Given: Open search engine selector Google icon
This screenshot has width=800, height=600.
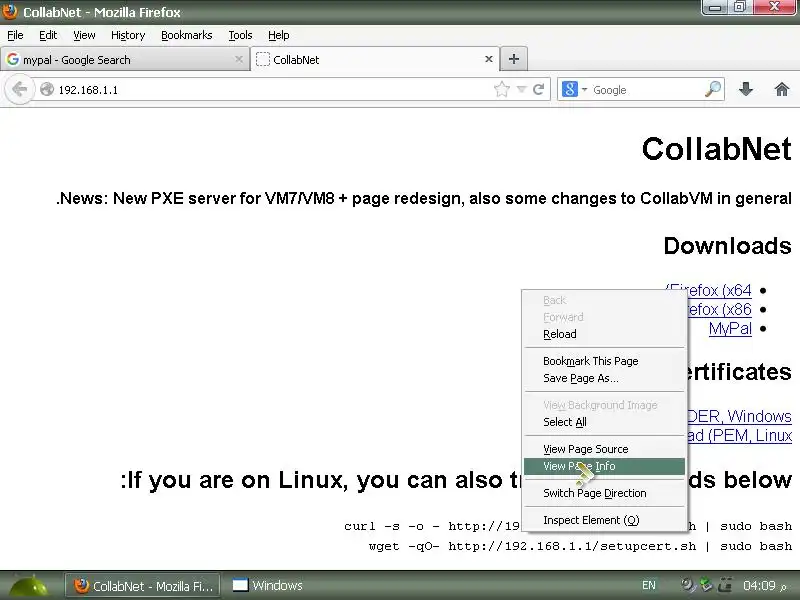Looking at the screenshot, I should [x=570, y=89].
